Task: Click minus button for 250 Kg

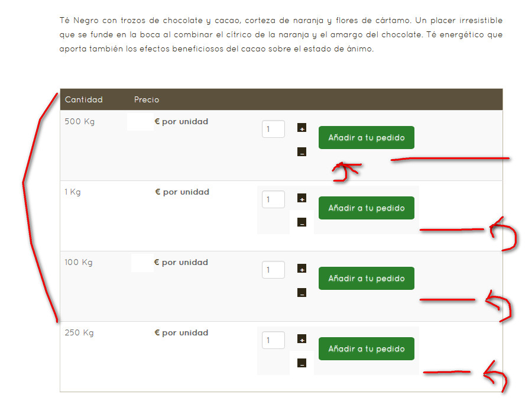Action: click(302, 363)
